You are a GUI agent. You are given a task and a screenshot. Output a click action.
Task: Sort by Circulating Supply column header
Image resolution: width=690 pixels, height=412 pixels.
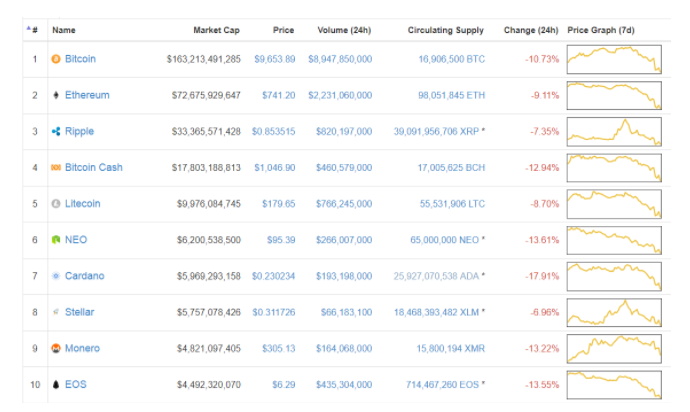click(446, 31)
